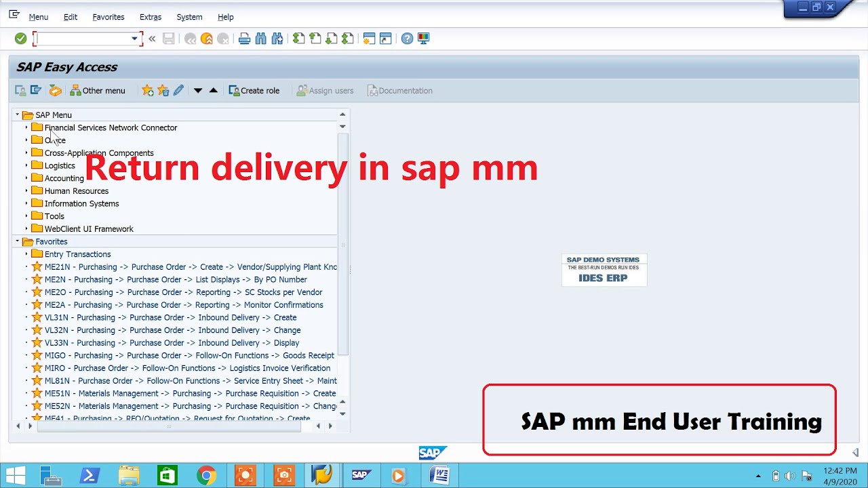The height and width of the screenshot is (488, 868).
Task: Click the Documentation button
Action: click(x=399, y=90)
